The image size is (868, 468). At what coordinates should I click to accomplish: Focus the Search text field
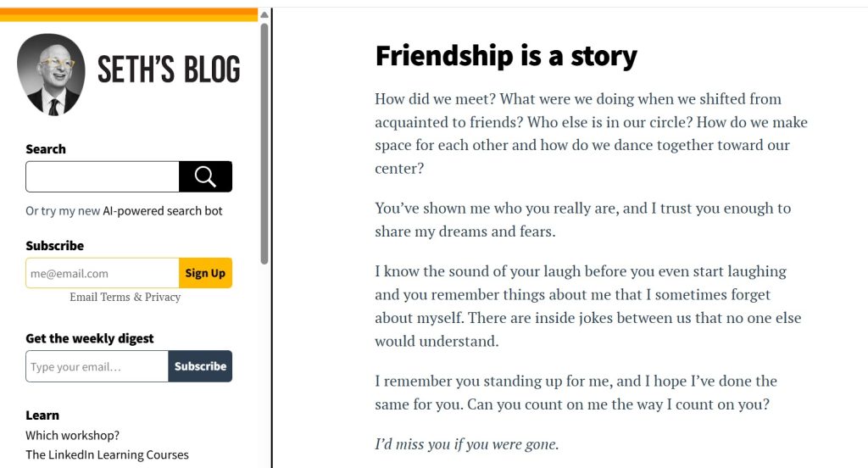coord(102,176)
